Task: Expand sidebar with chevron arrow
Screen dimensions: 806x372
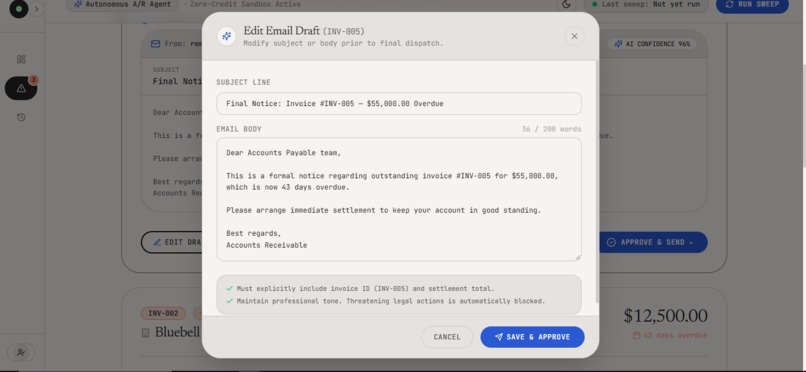Action: point(36,9)
